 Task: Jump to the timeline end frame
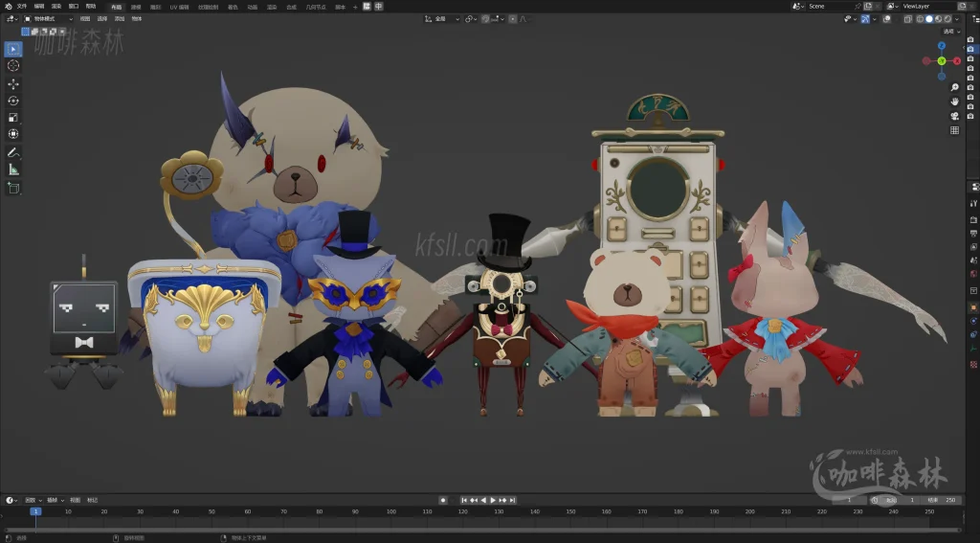click(x=512, y=500)
